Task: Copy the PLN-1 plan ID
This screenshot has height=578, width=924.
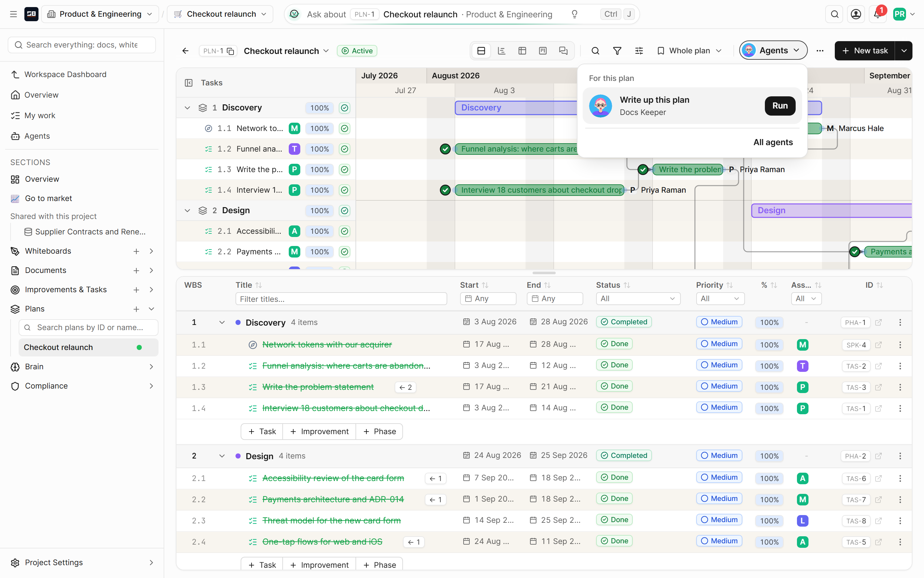Action: click(231, 51)
